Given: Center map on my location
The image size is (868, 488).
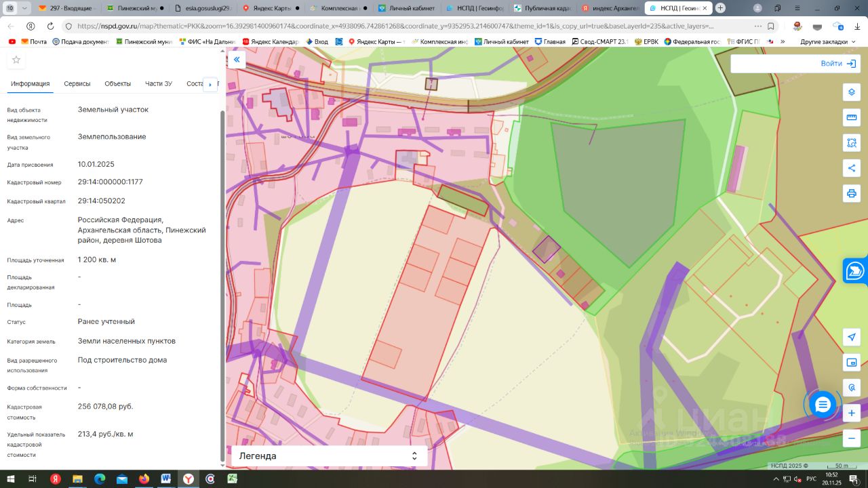Looking at the screenshot, I should pos(852,337).
